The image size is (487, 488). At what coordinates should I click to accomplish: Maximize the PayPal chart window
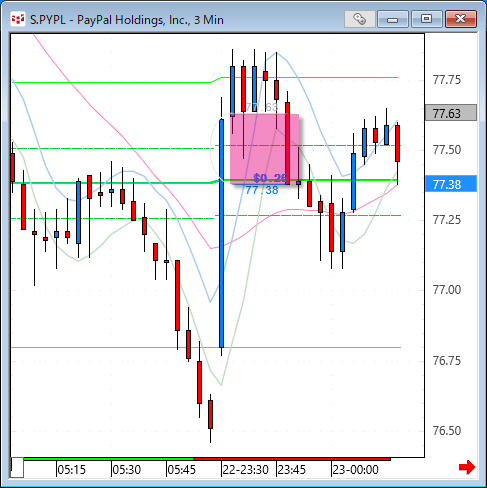427,19
